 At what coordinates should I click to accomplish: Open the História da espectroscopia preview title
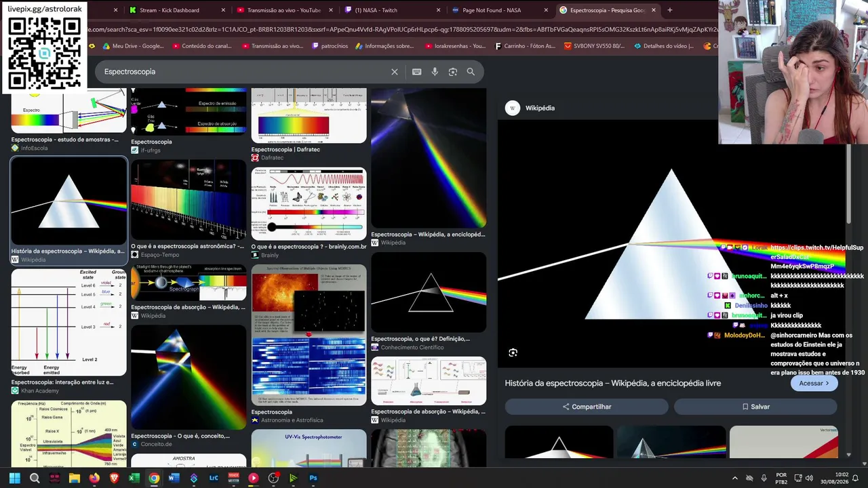613,383
